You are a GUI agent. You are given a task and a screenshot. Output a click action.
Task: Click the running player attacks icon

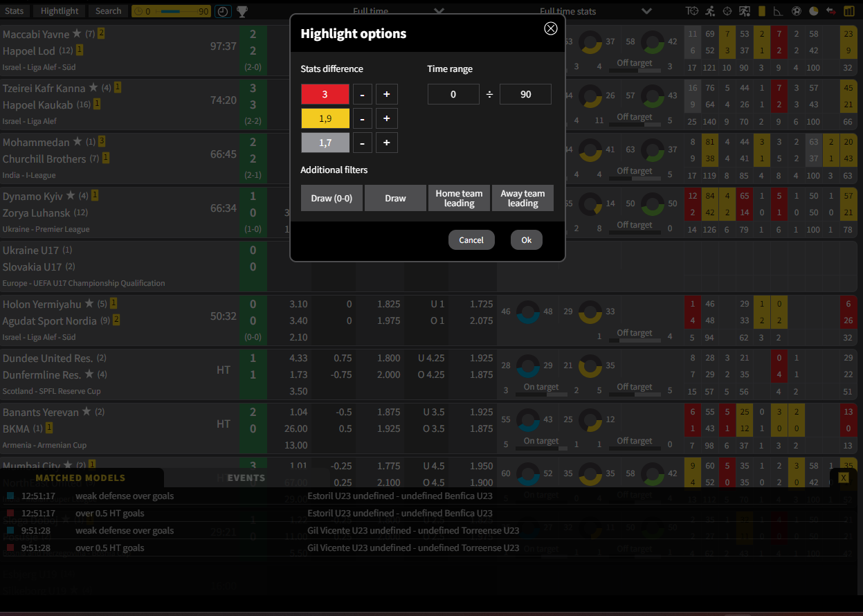coord(710,11)
